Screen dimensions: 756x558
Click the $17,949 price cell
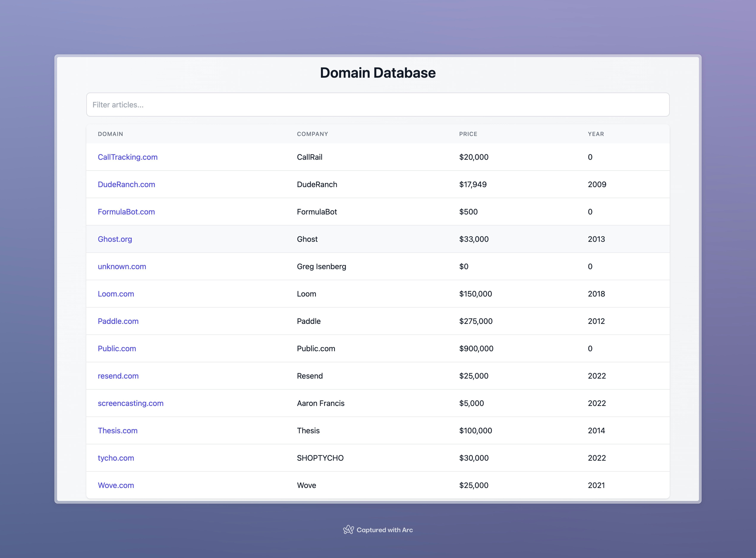[473, 184]
